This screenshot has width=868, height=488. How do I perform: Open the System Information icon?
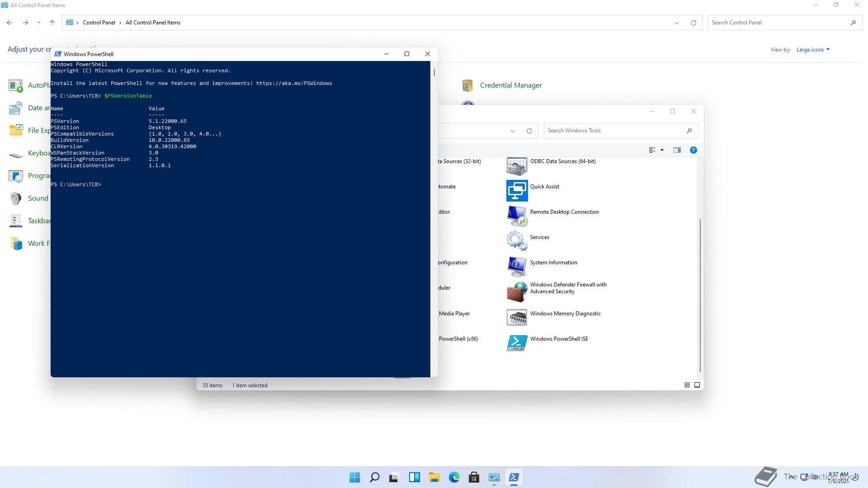(517, 267)
